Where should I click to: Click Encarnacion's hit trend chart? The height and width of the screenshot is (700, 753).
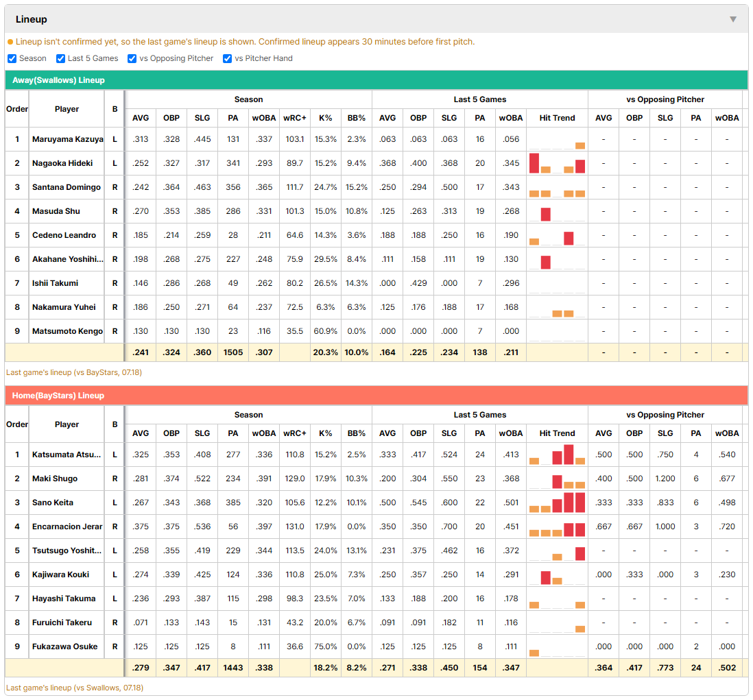point(557,527)
